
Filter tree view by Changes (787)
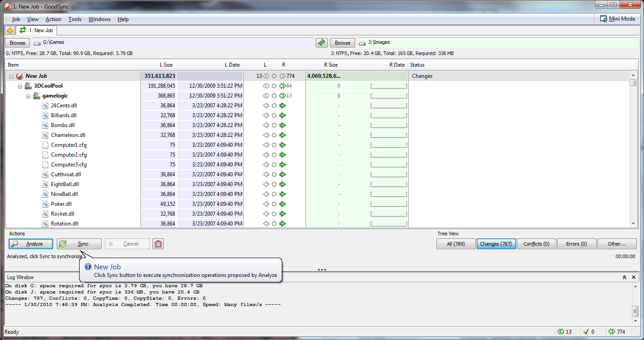496,244
